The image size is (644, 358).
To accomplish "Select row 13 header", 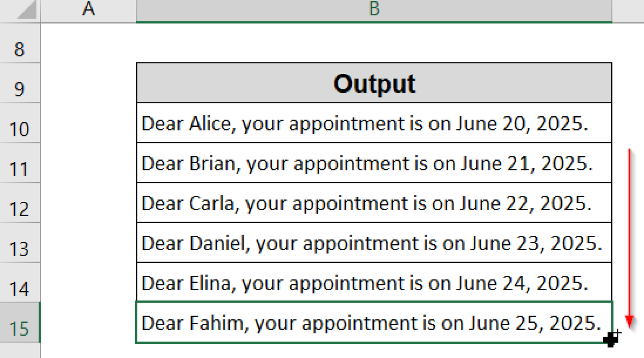I will click(20, 248).
